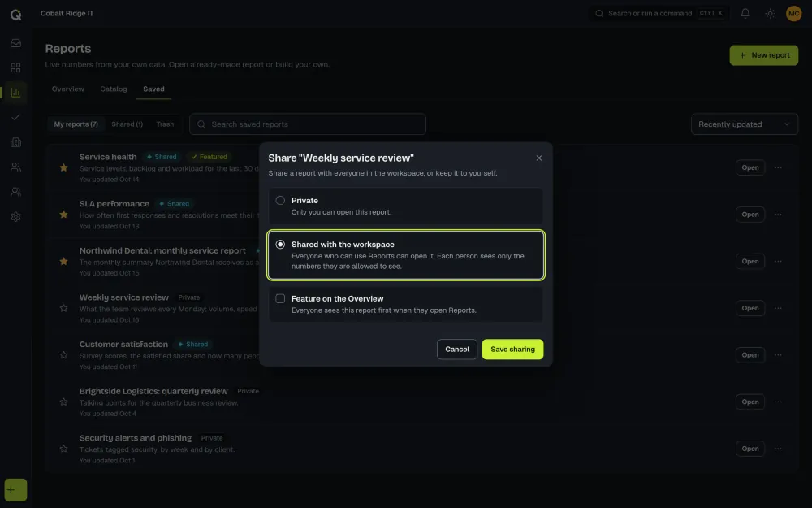
Task: Click the Private badge on Security alerts
Action: click(x=212, y=438)
